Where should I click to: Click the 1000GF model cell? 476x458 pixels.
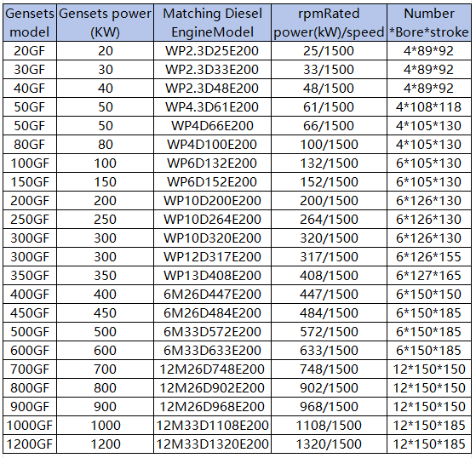tap(30, 425)
